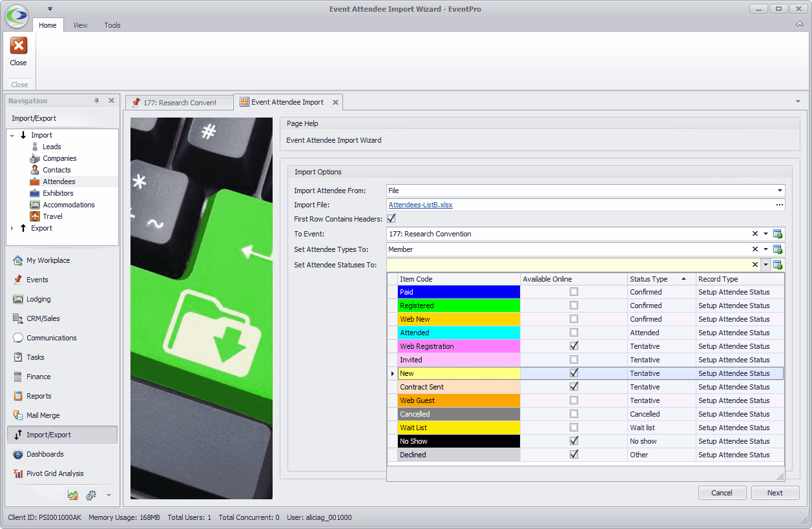Toggle Available Online checkbox for Registered
Viewport: 812px width, 529px height.
(x=574, y=306)
